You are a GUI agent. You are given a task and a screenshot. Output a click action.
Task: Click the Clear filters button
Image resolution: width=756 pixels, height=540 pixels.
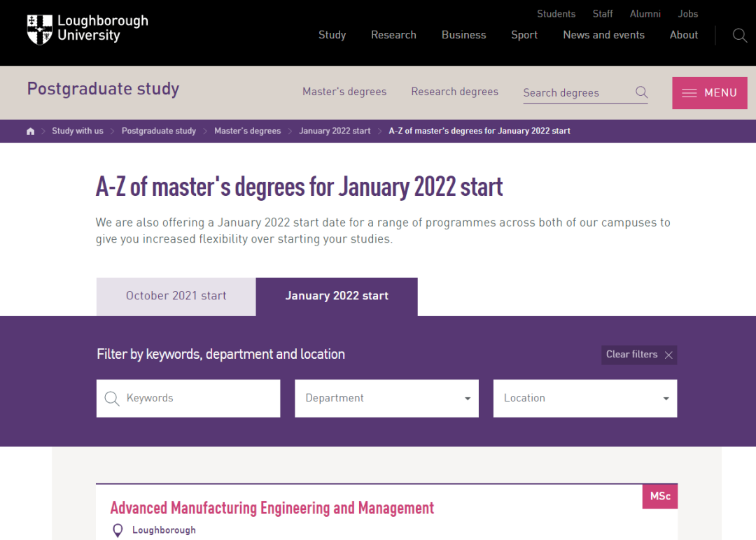pos(639,355)
